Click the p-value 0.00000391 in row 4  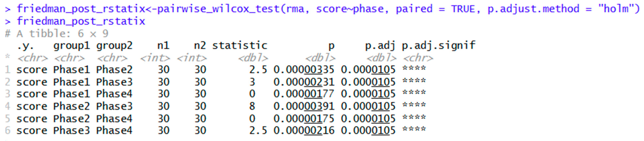coord(304,106)
